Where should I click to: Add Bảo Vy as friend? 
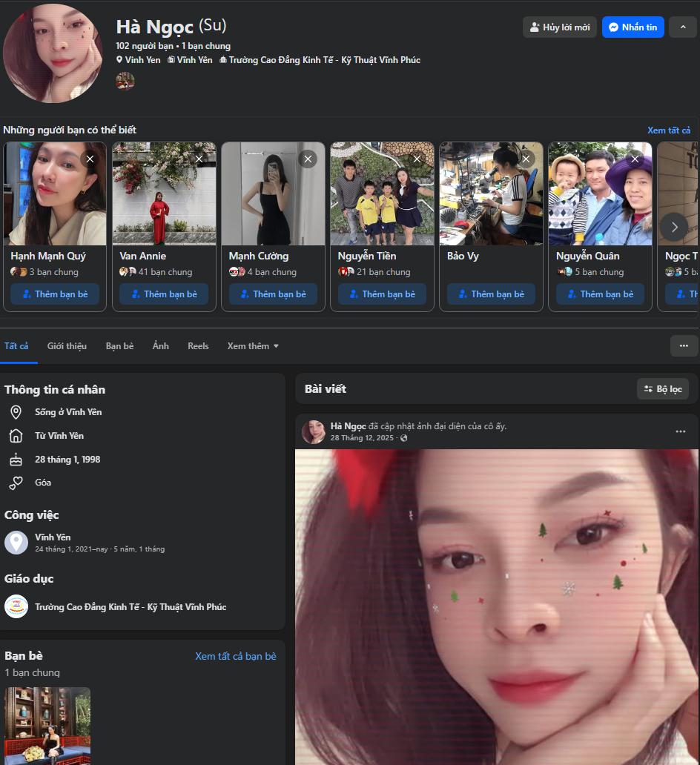tap(491, 294)
